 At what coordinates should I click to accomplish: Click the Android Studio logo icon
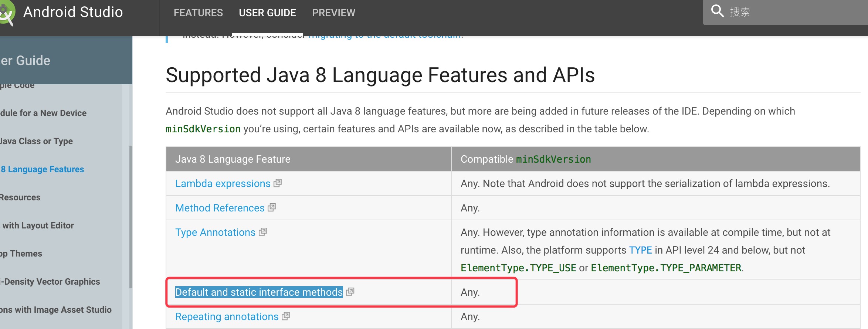click(7, 13)
